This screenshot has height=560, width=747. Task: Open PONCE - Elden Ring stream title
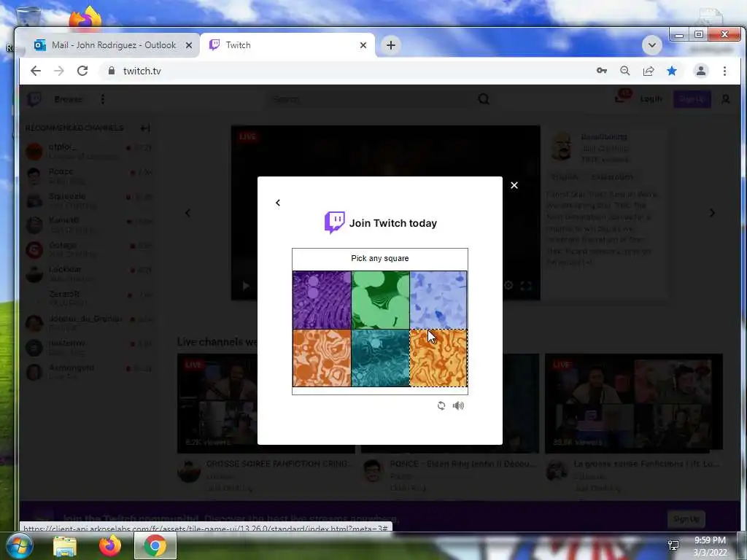click(x=462, y=464)
